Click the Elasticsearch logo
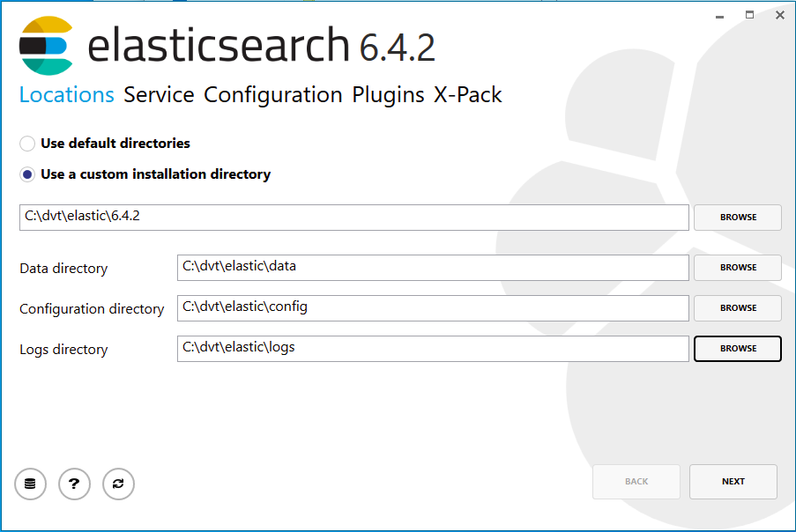796x532 pixels. [x=46, y=46]
